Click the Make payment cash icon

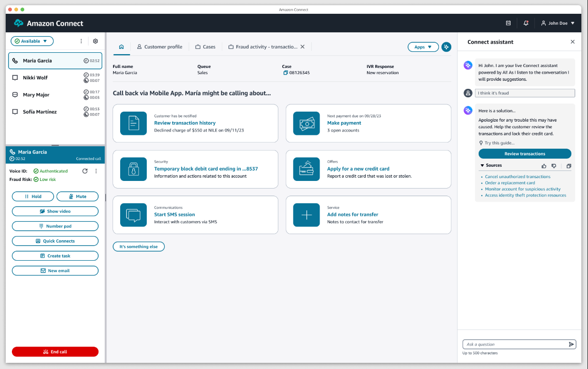pyautogui.click(x=306, y=123)
